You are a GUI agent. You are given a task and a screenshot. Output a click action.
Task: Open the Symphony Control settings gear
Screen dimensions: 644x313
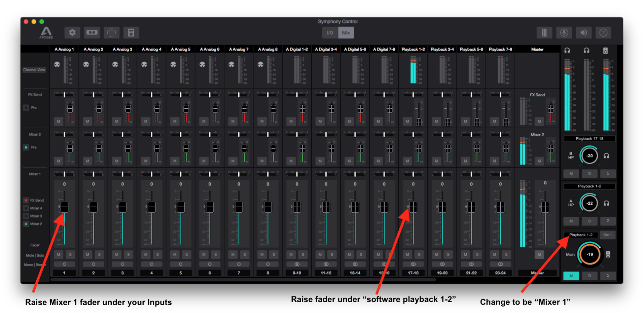(72, 32)
